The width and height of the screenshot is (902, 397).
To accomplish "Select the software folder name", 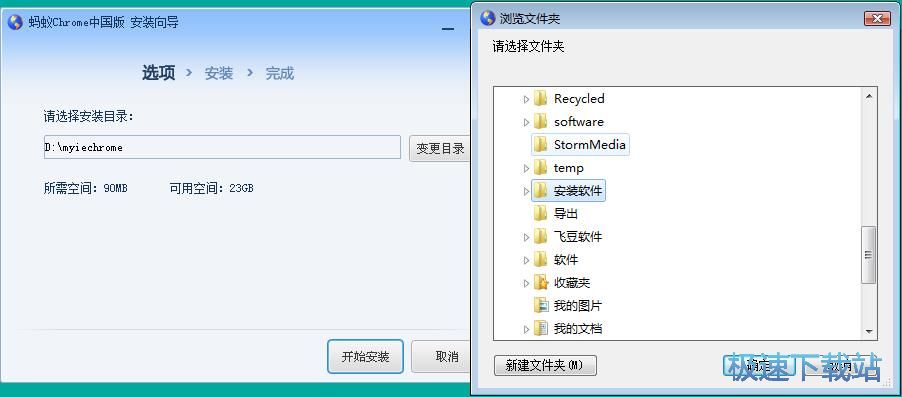I will (579, 121).
